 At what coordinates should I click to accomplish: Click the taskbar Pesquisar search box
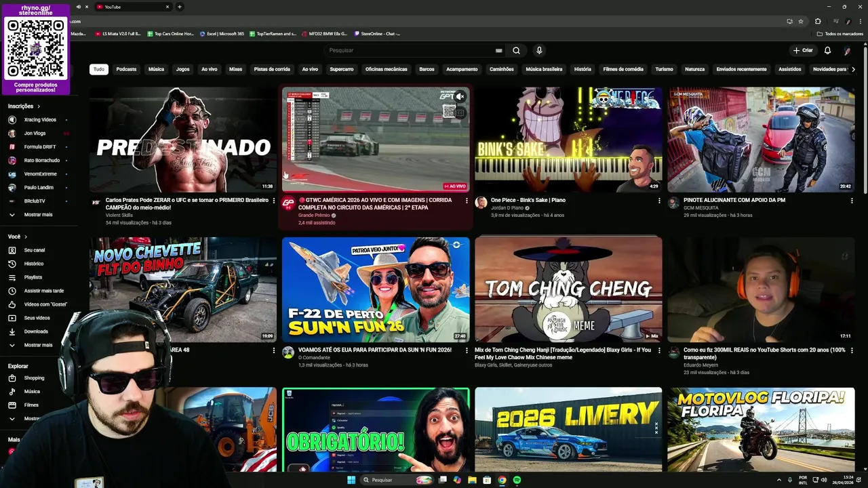coord(397,480)
